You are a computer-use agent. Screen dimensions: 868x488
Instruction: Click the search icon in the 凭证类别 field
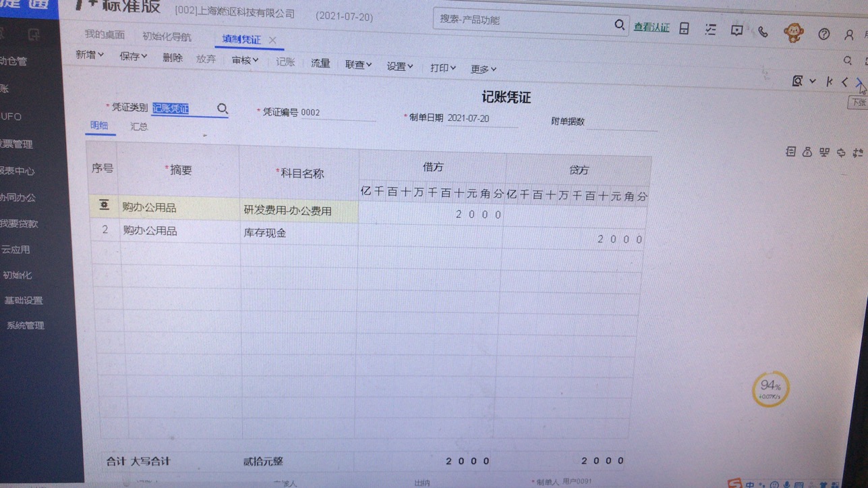[x=222, y=108]
